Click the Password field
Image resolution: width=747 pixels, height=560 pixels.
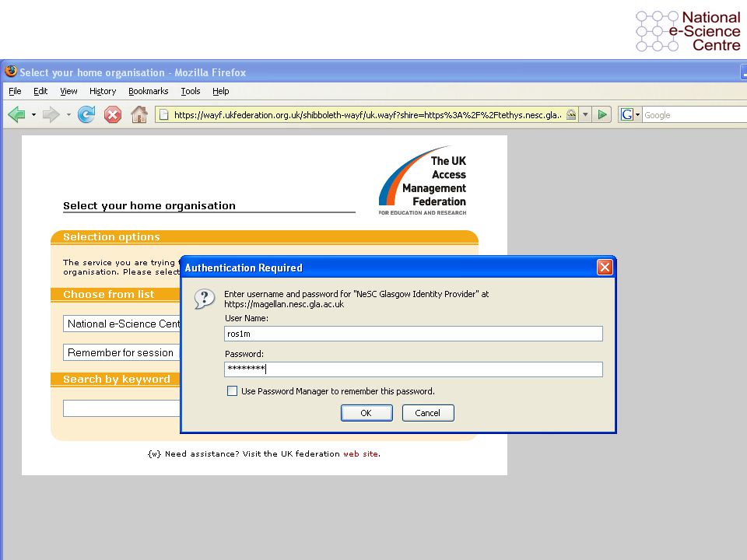[413, 369]
